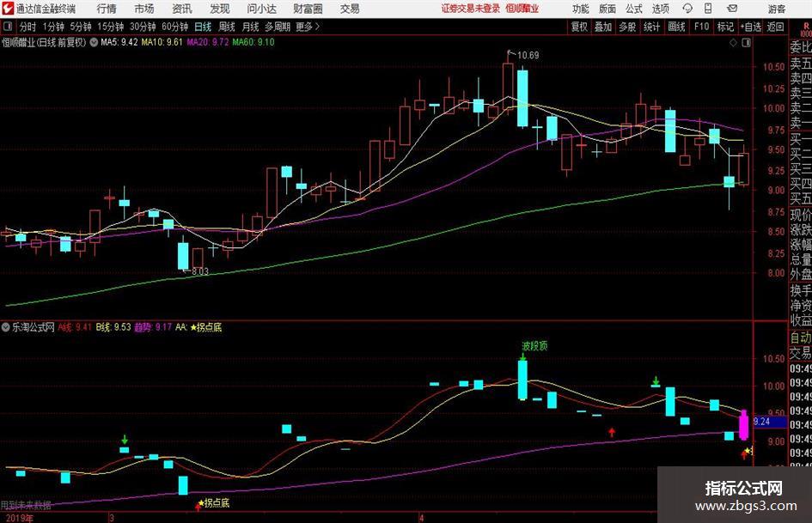Toggle the left panel layout icon
The width and height of the screenshot is (812, 523).
click(7, 26)
